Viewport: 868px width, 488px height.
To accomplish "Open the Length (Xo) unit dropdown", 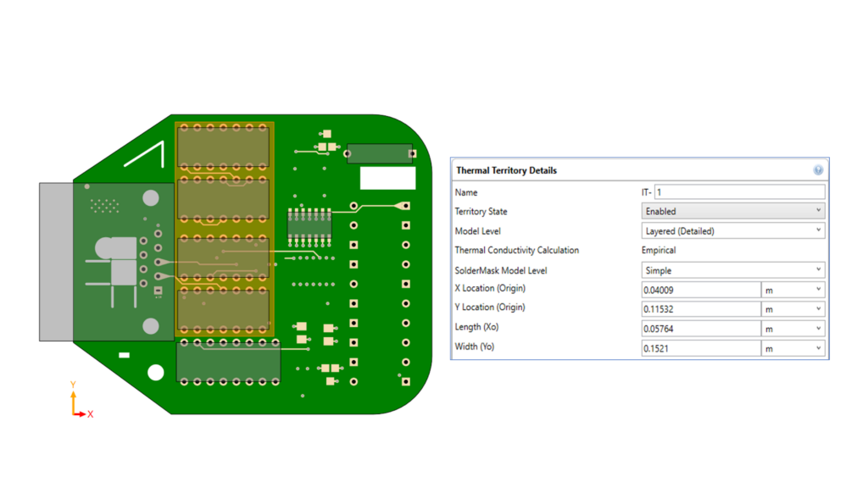I will point(793,329).
